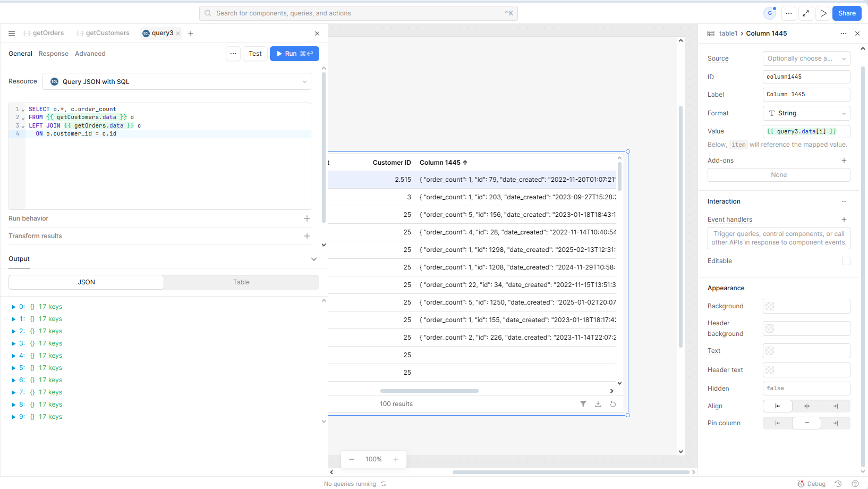Refresh the table data icon

click(612, 404)
